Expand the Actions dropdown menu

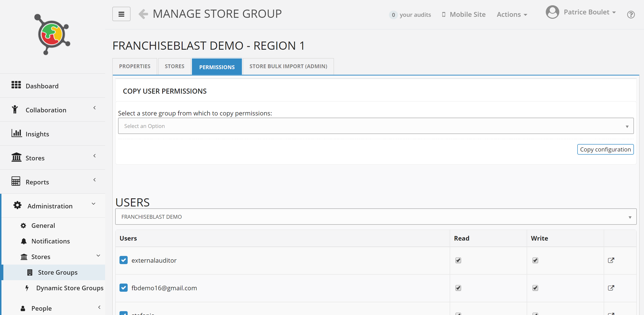(512, 14)
